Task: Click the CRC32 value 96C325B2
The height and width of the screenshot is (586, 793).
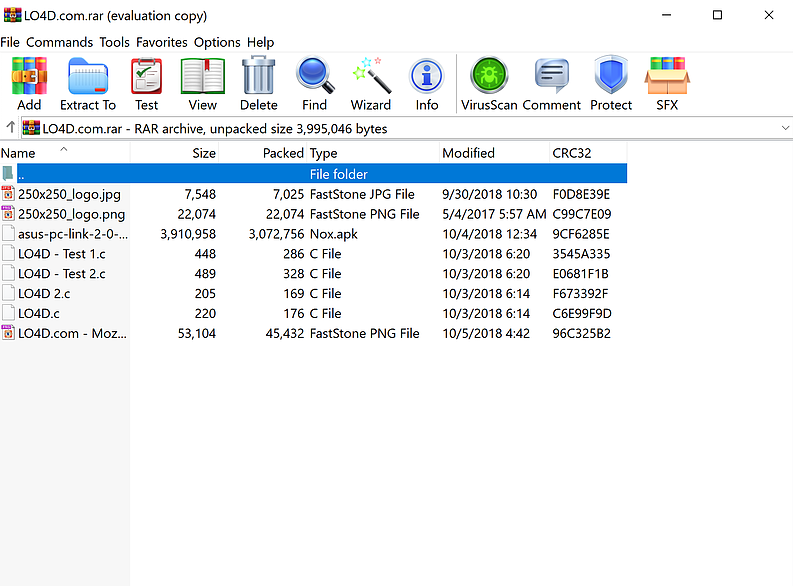Action: click(582, 333)
